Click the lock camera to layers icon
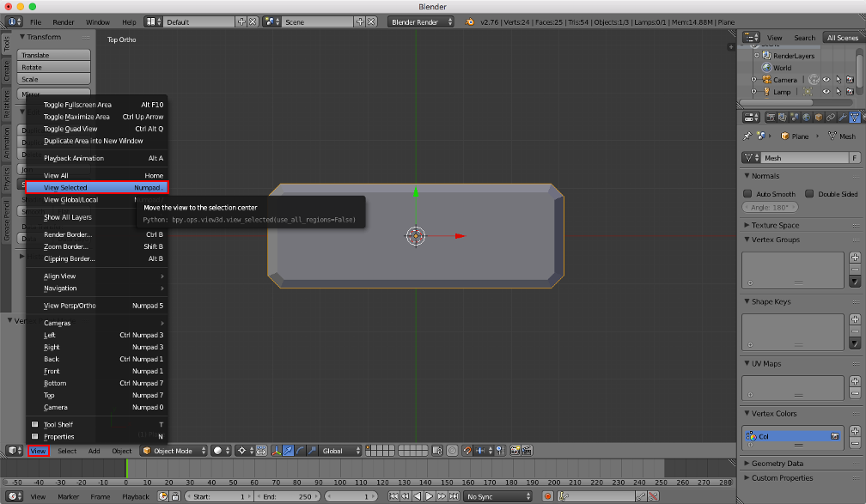Image resolution: width=866 pixels, height=504 pixels. 437,451
